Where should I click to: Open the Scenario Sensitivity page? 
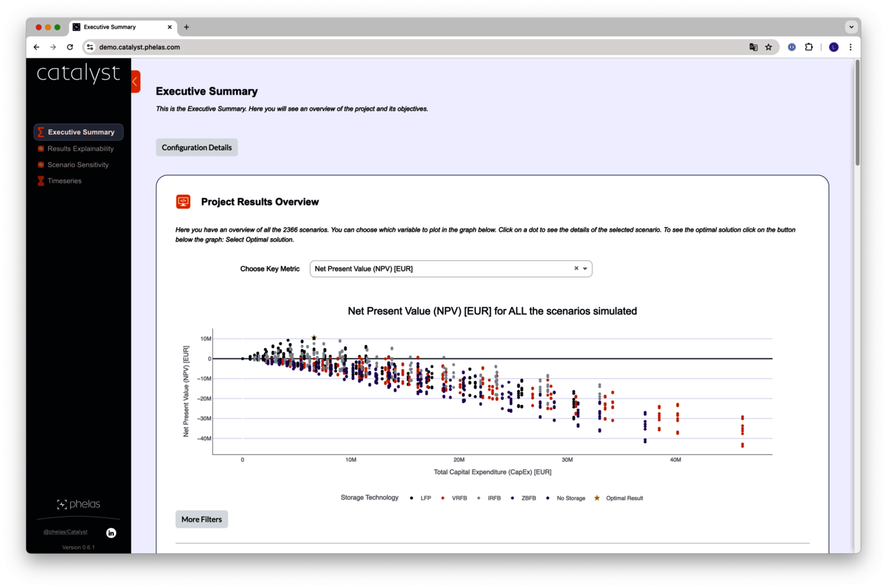(x=78, y=165)
